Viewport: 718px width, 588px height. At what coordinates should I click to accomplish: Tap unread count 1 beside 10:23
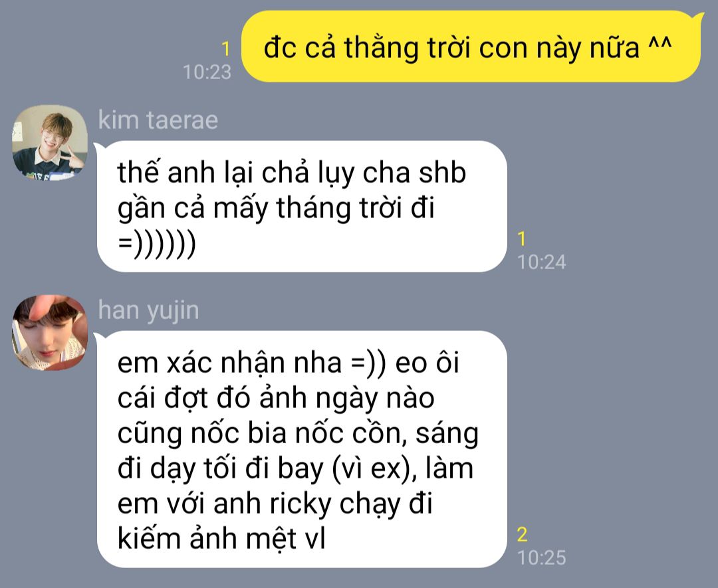226,49
